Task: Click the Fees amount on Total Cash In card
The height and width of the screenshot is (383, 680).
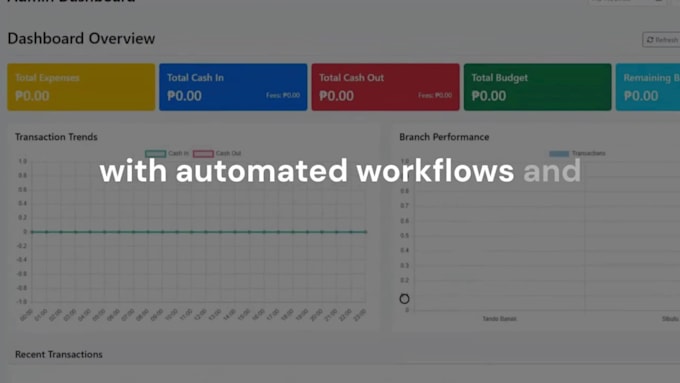Action: (283, 95)
